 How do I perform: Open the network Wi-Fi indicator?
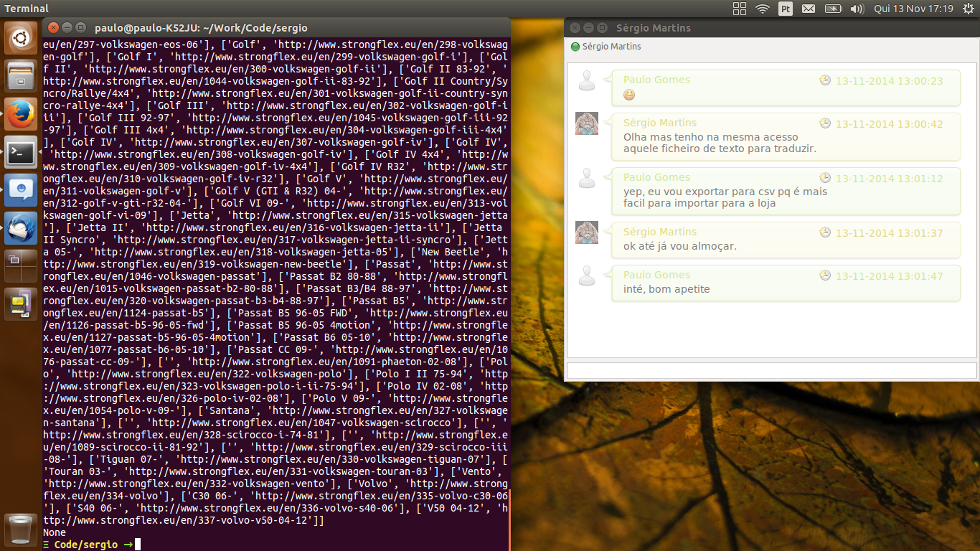pyautogui.click(x=763, y=9)
